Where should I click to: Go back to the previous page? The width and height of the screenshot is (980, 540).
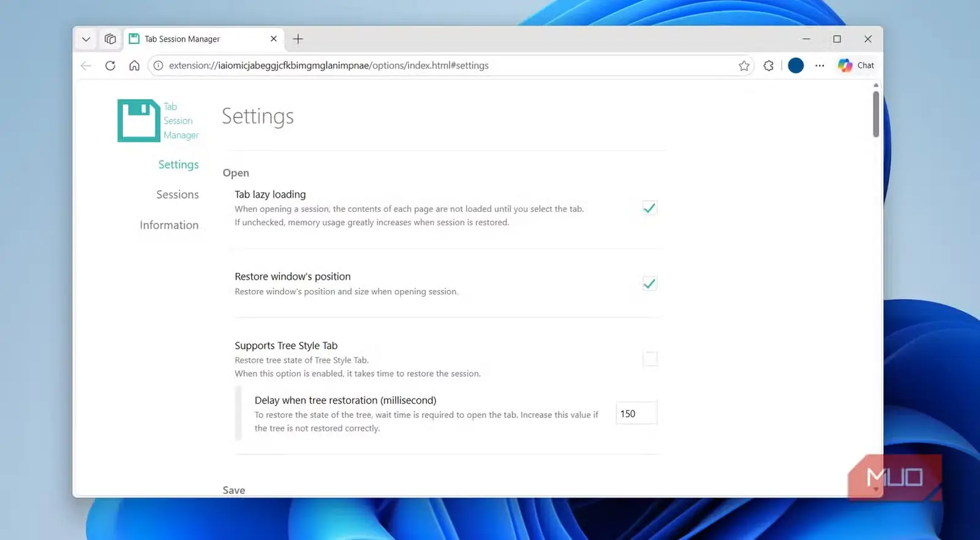86,66
